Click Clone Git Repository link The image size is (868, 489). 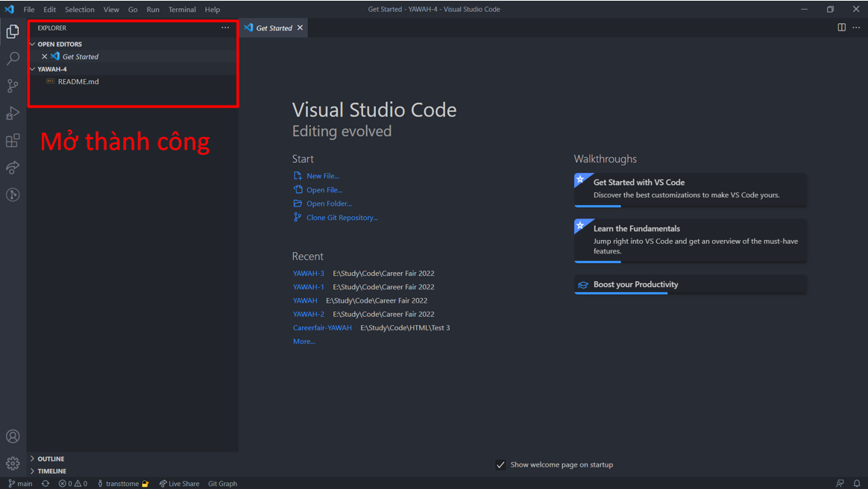click(342, 218)
